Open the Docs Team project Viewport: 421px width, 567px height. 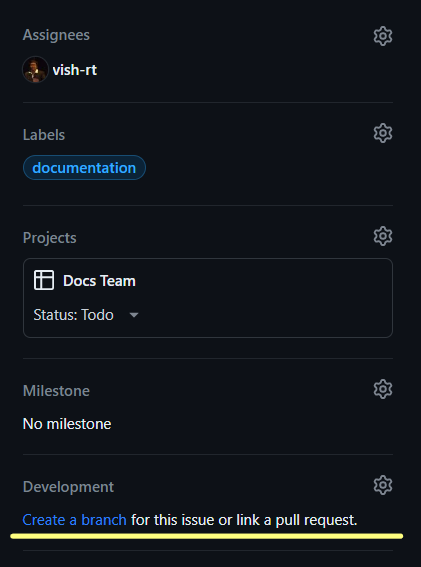click(x=99, y=281)
